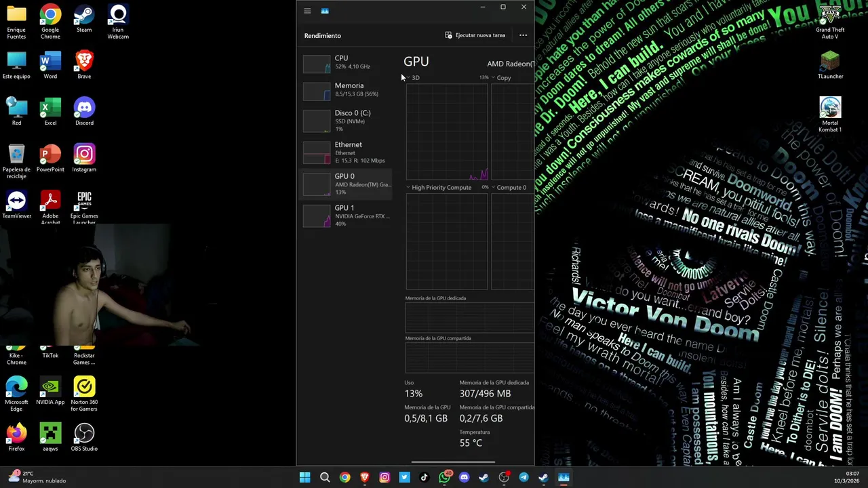
Task: Open Adobe Acrobat desktop shortcut
Action: 50,207
